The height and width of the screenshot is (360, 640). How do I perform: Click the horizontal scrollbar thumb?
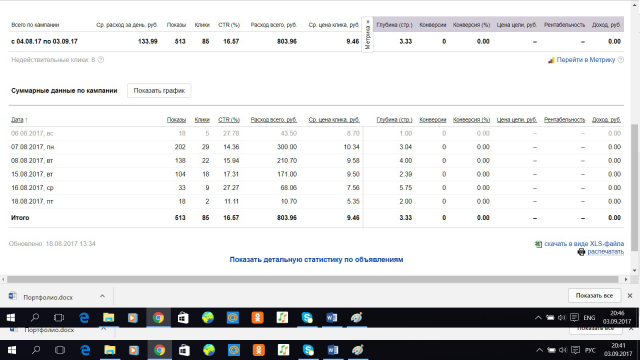pos(313,280)
